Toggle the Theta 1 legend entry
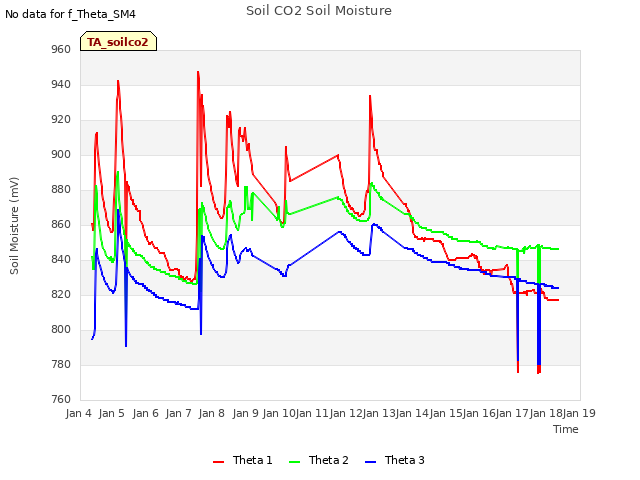This screenshot has width=640, height=480. point(242,460)
